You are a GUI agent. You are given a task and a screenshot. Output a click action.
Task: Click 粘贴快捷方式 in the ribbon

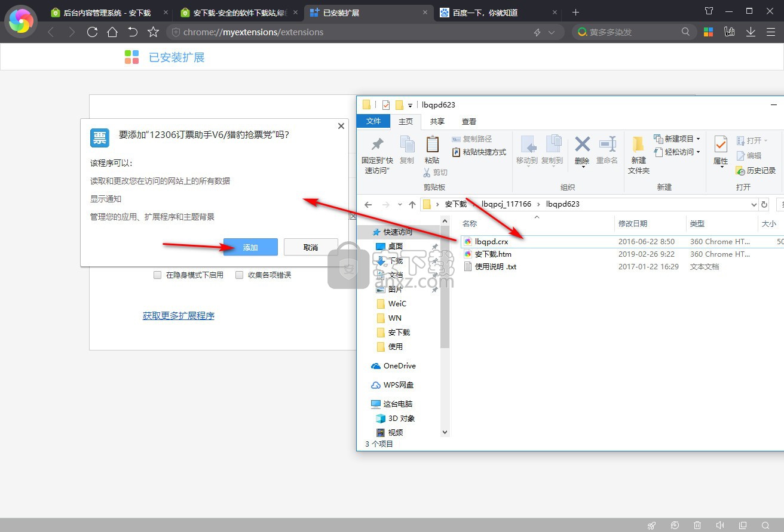point(479,152)
